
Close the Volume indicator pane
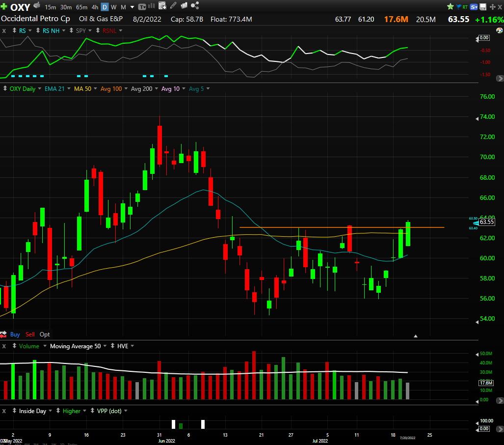click(4, 346)
